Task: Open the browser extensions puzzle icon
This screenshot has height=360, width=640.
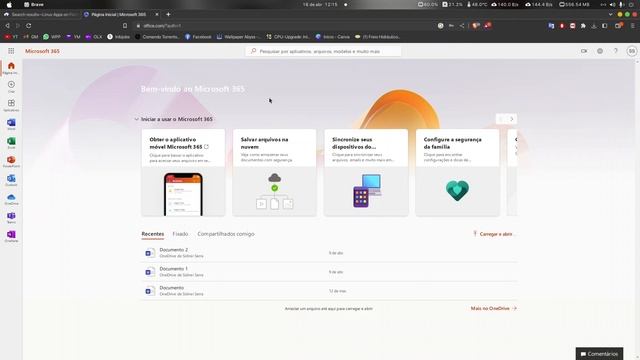Action: (583, 25)
